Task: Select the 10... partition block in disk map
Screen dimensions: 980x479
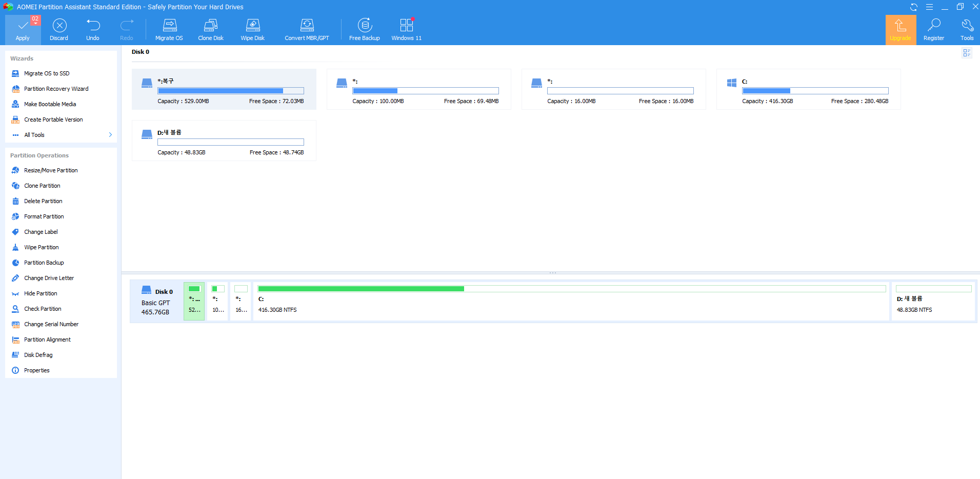Action: 218,302
